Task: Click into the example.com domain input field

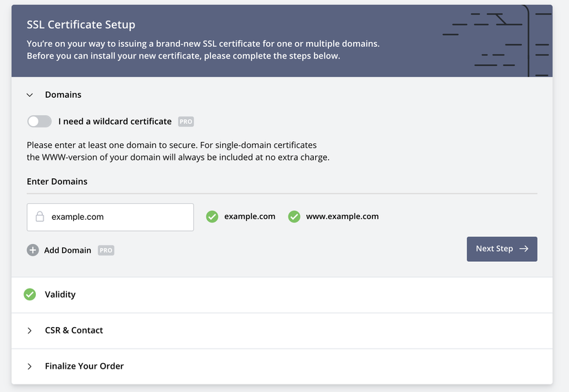Action: (x=117, y=216)
